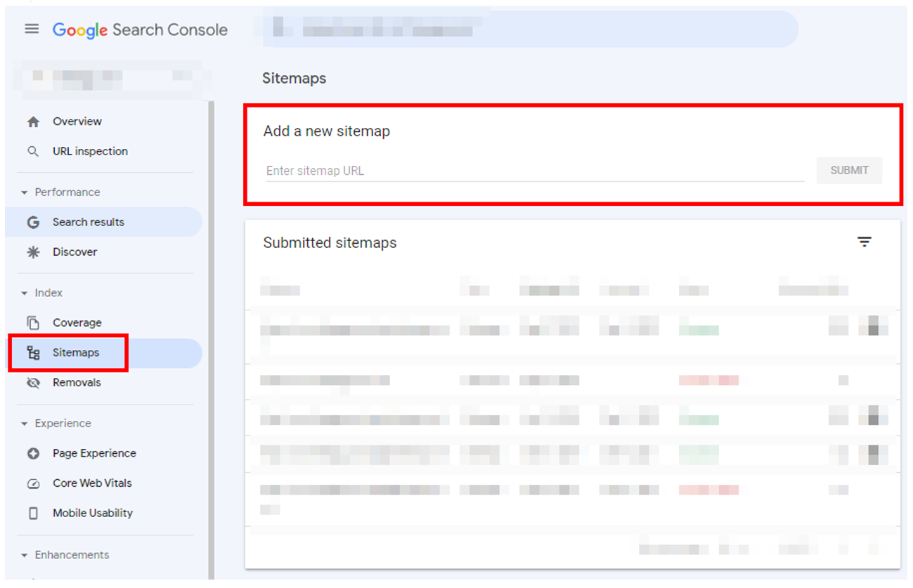913x588 pixels.
Task: Collapse the Performance section
Action: [25, 192]
